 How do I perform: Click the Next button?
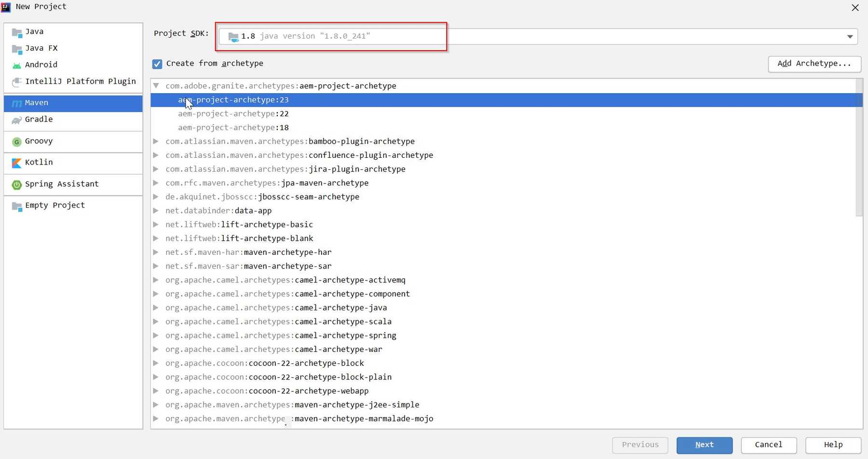pyautogui.click(x=705, y=445)
